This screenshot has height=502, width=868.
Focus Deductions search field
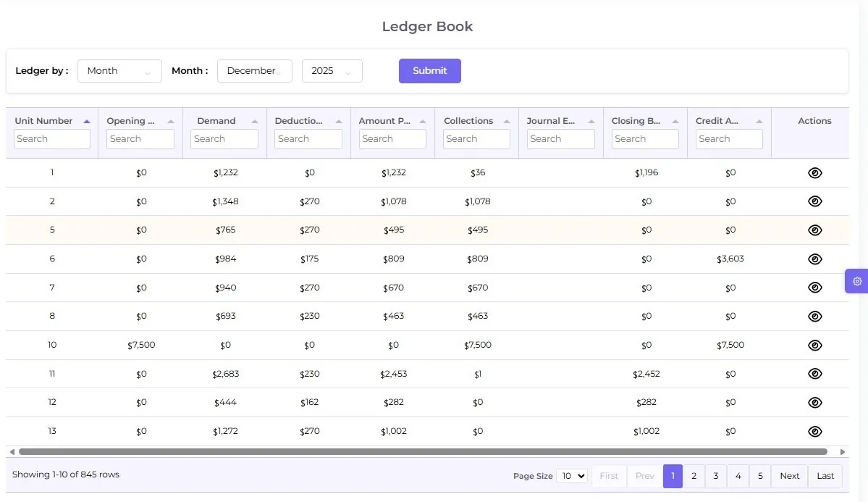308,139
